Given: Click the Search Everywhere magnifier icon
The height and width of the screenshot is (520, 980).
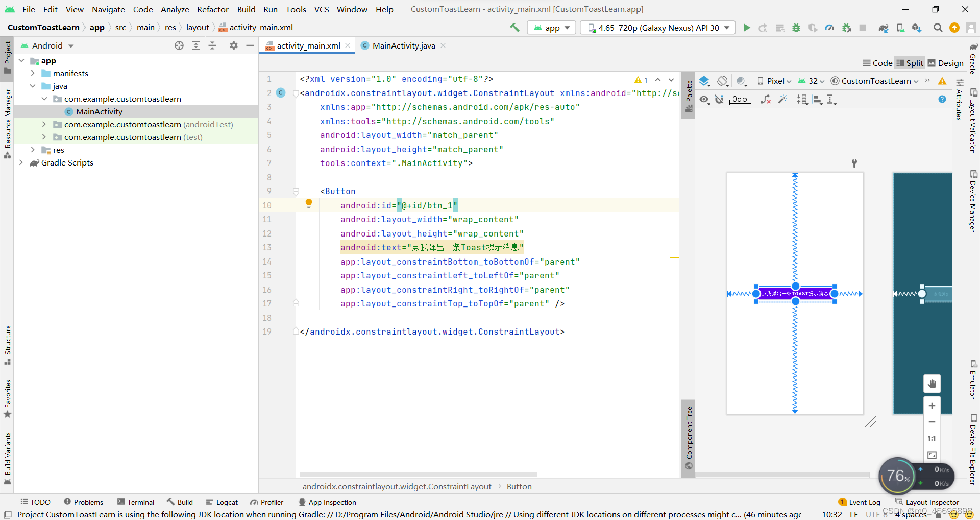Looking at the screenshot, I should point(938,28).
